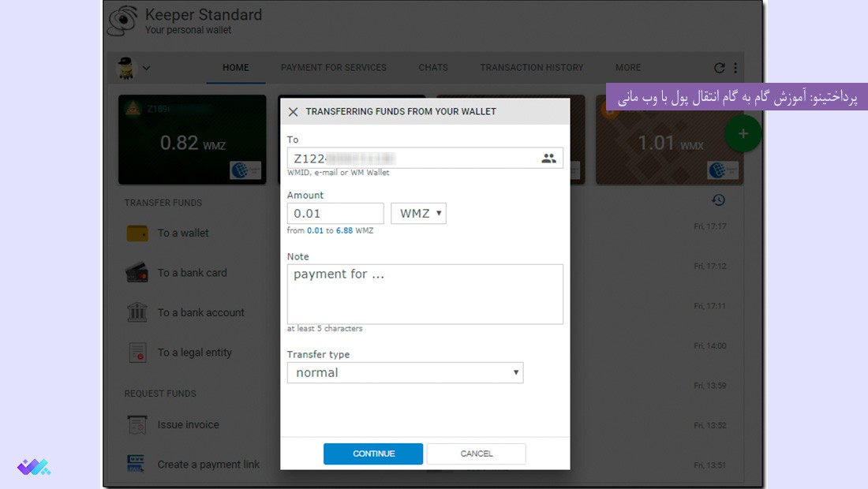Screen dimensions: 868x489
Task: Click the bank building icon
Action: [x=137, y=312]
